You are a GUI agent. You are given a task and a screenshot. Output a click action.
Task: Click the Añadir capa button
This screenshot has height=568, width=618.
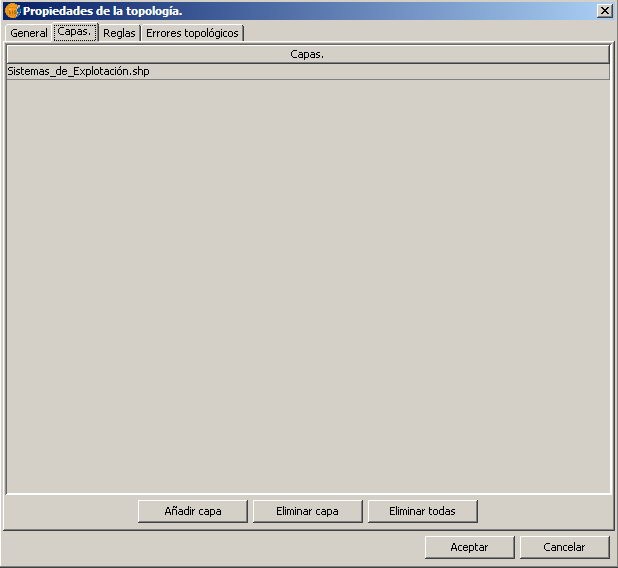click(193, 511)
